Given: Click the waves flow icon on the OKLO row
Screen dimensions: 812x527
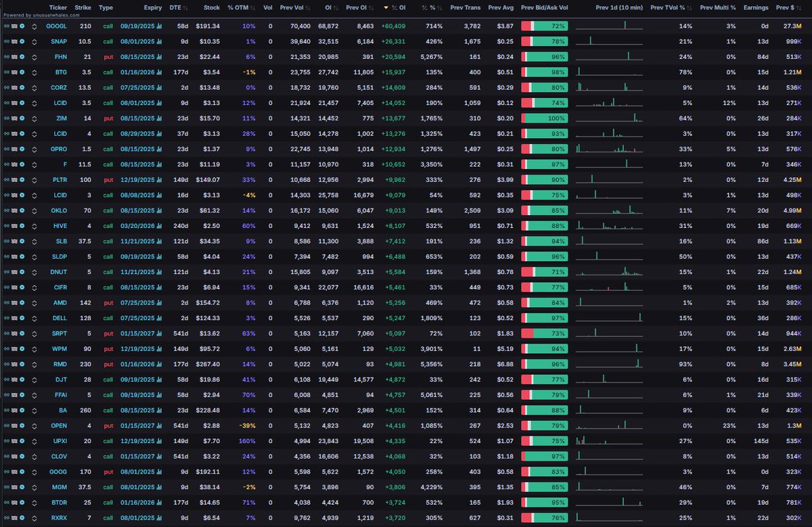Looking at the screenshot, I should (x=14, y=209).
